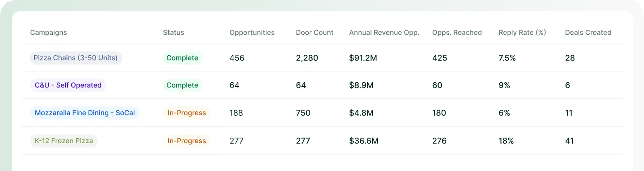Select the 456 opportunities value
This screenshot has height=171, width=644.
click(x=237, y=58)
